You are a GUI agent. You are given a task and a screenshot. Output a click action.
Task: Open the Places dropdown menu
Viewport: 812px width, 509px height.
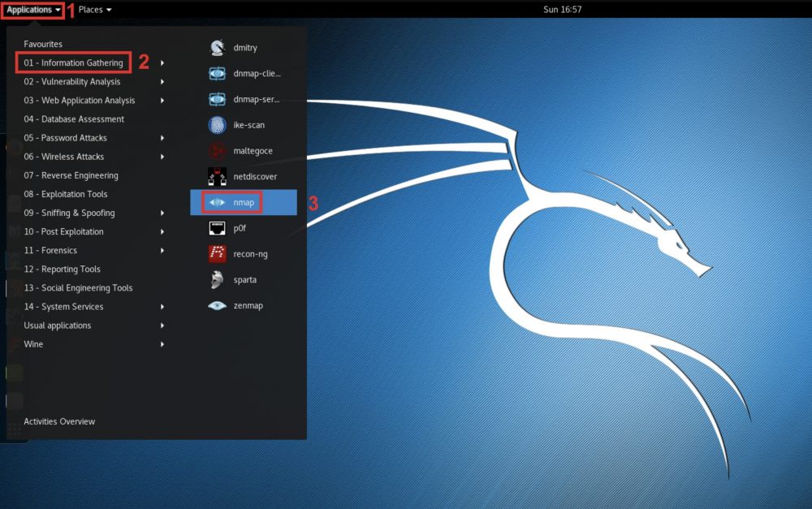click(x=95, y=10)
